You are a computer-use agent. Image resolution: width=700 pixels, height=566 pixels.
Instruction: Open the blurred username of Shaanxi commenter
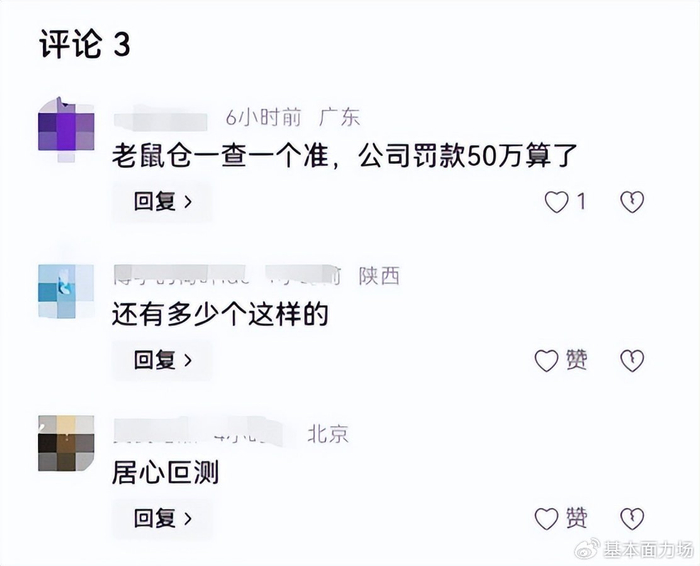click(179, 275)
